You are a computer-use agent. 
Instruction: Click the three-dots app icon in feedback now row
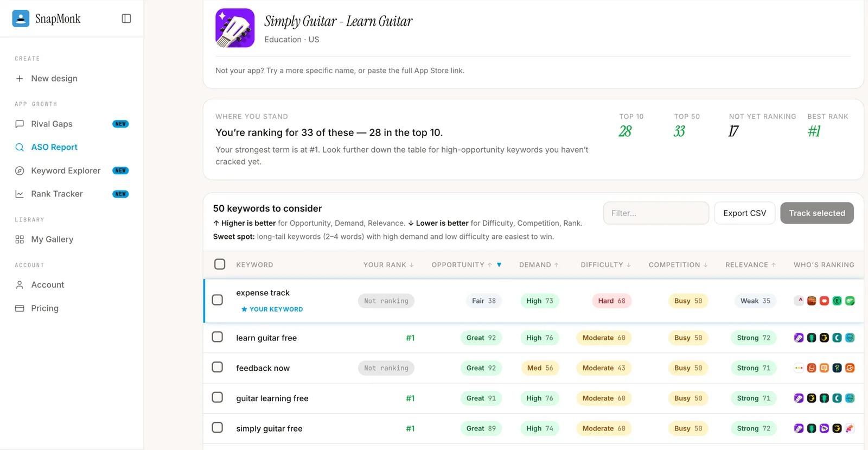pyautogui.click(x=799, y=368)
